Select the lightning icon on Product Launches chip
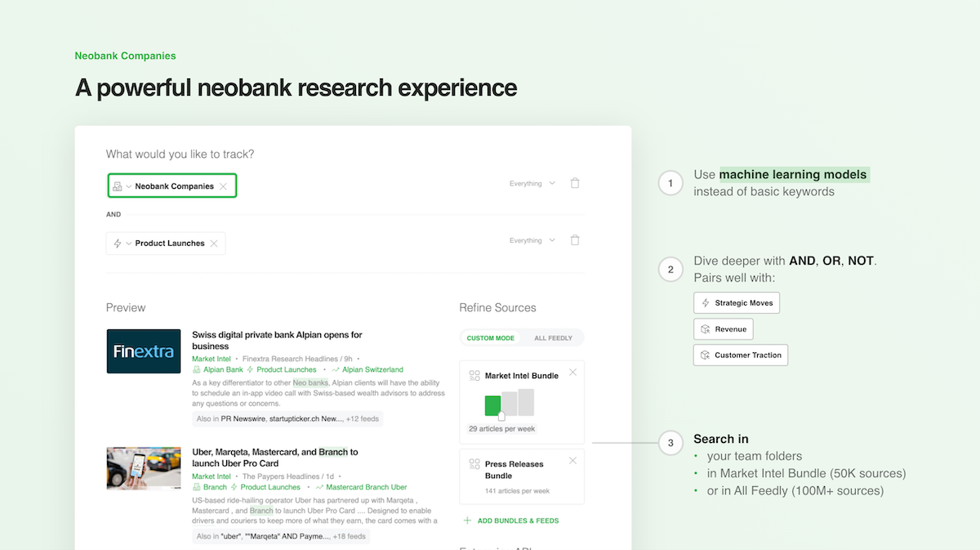This screenshot has height=550, width=980. pos(118,244)
